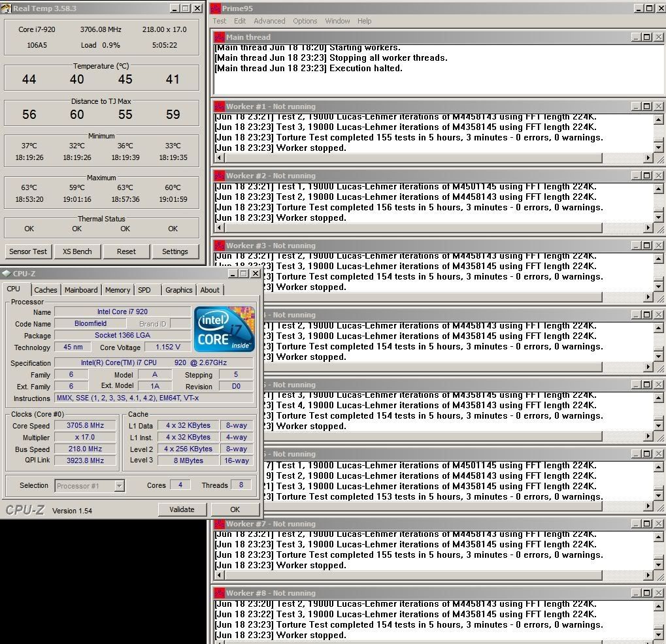Click Worker #2 horizontal scroll left arrow
The image size is (666, 644).
coord(219,227)
